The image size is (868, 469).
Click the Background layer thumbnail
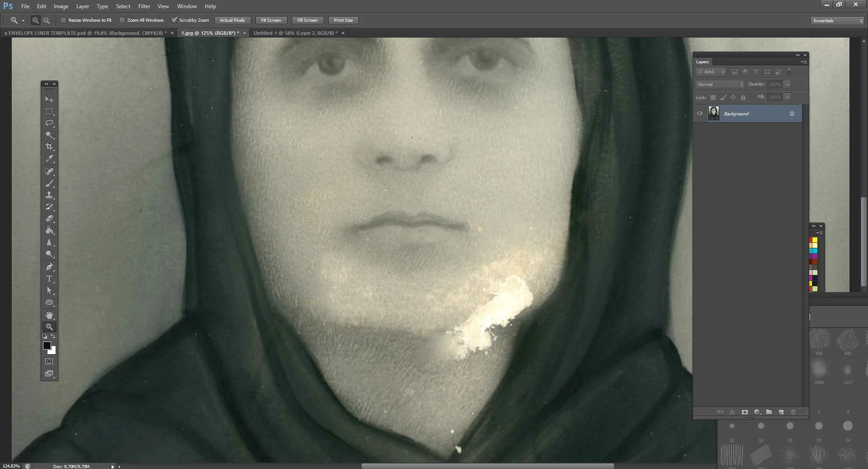(x=714, y=114)
